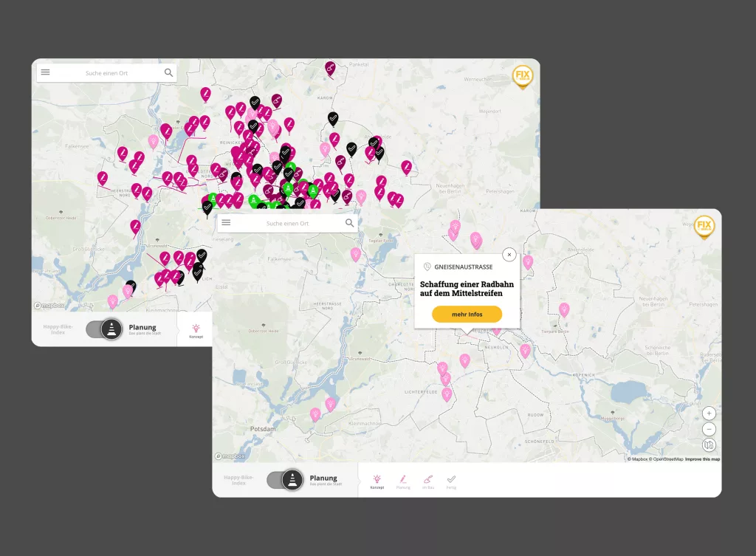Toggle the Planung pencil phase filter

tap(403, 481)
